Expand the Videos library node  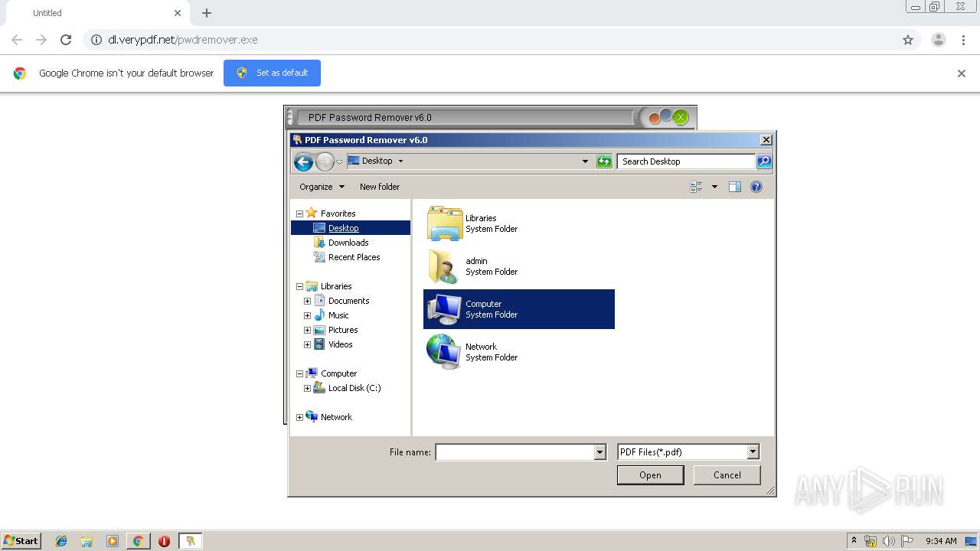tap(307, 344)
